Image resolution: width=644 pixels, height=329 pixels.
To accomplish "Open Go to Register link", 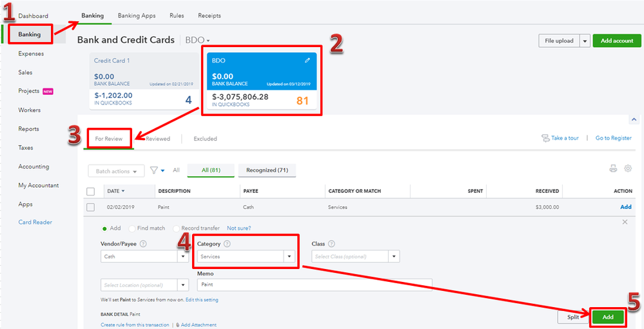I will [614, 138].
